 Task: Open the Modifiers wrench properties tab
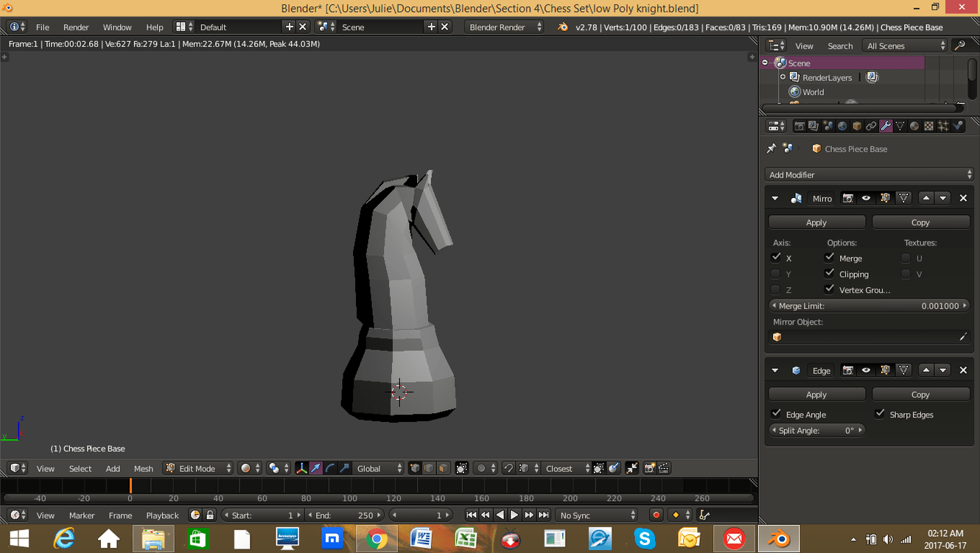pyautogui.click(x=886, y=126)
